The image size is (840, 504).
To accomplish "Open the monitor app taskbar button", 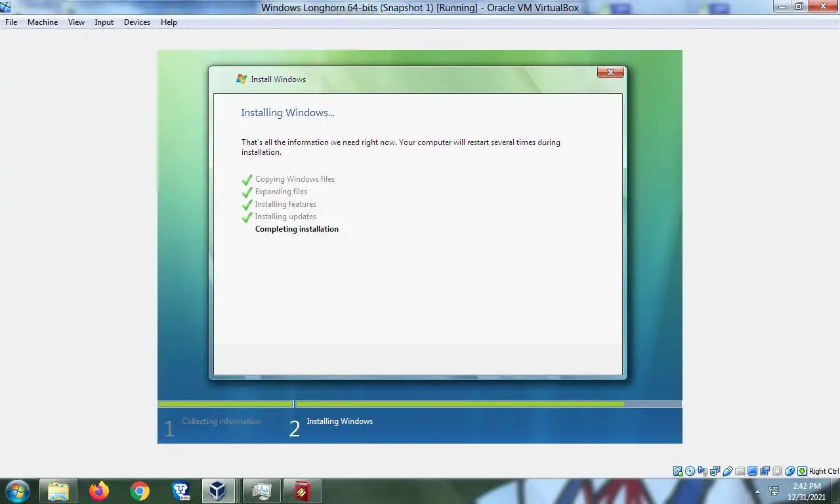I will pyautogui.click(x=262, y=491).
